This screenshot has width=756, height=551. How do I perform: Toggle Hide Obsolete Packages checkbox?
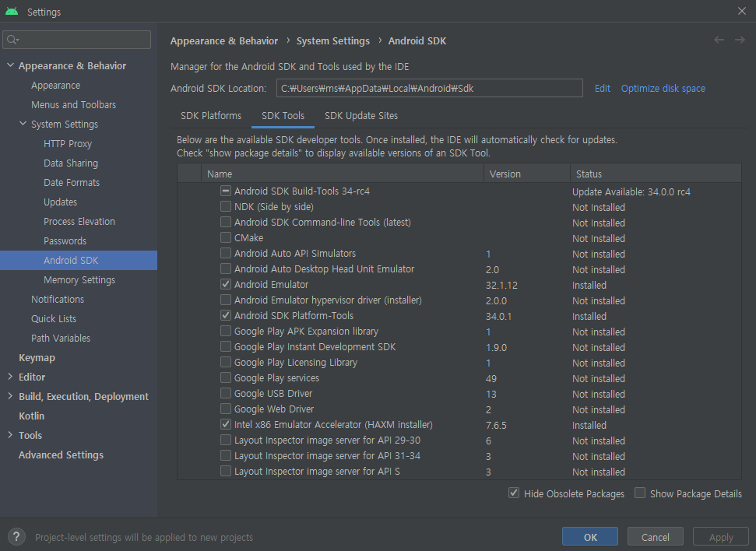coord(514,493)
